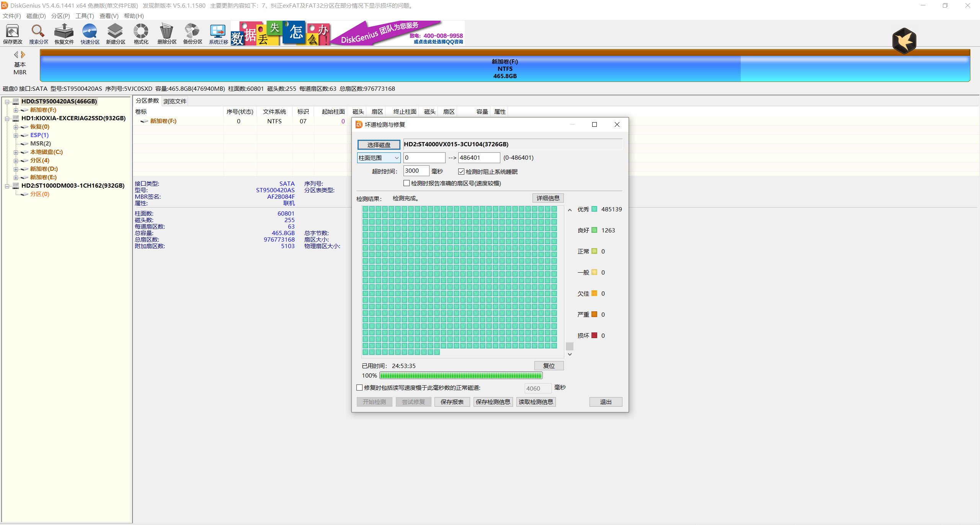Screen dimensions: 980x525
Task: Expand 新加卷(F:) under HD0 in tree
Action: [x=16, y=110]
